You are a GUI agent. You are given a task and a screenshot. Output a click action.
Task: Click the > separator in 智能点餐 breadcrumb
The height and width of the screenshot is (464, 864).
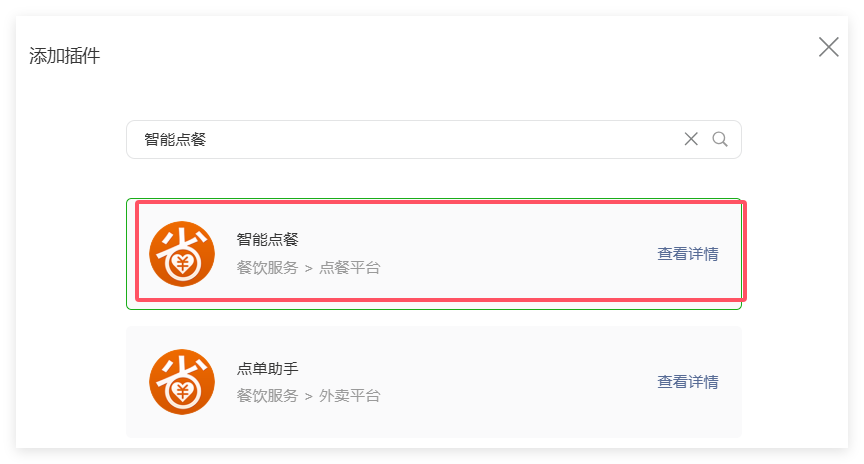tap(309, 268)
